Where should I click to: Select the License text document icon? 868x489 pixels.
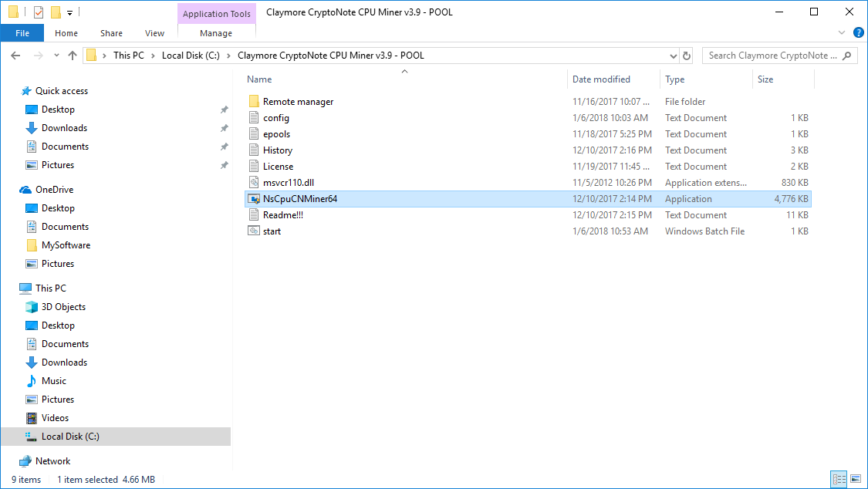254,166
